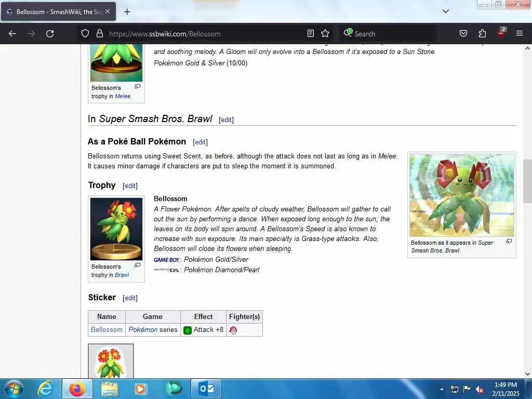The image size is (532, 399).
Task: View site security lock info
Action: coord(99,33)
